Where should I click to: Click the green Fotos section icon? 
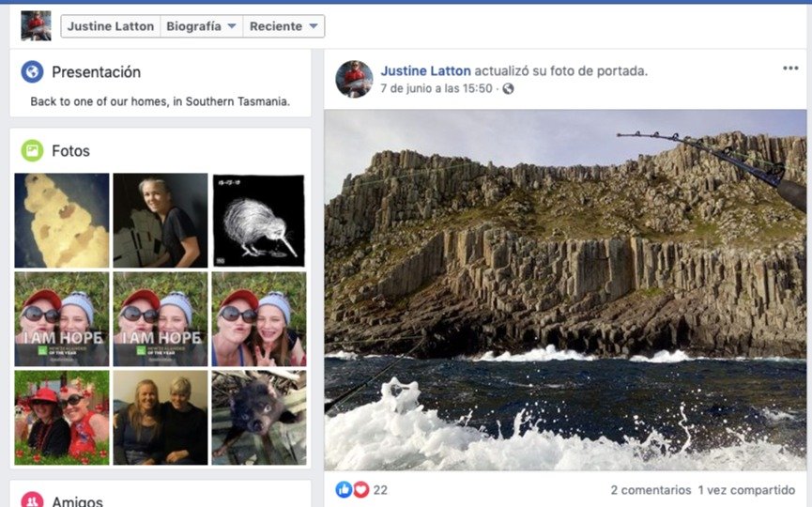(33, 150)
